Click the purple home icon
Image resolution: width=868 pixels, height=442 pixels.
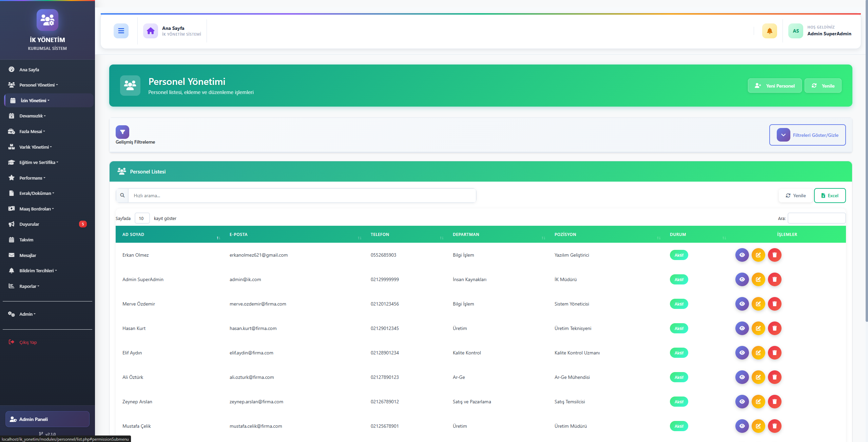coord(150,31)
